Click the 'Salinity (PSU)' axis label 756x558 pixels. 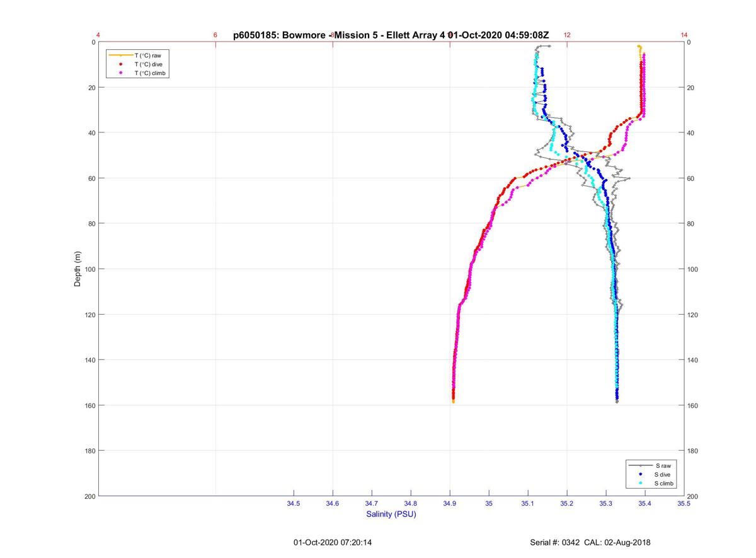pyautogui.click(x=391, y=514)
